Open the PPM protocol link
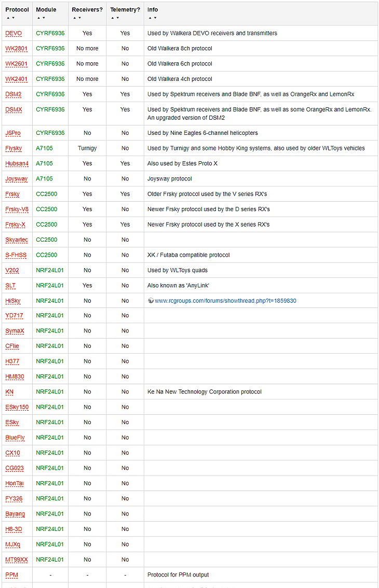This screenshot has width=379, height=588. pyautogui.click(x=11, y=575)
